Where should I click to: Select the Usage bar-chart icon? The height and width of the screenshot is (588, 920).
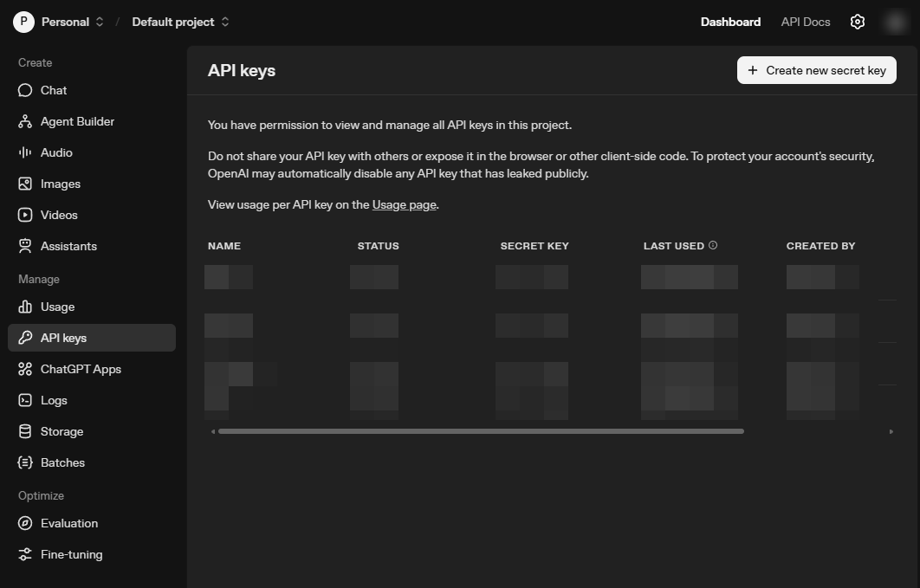(25, 307)
